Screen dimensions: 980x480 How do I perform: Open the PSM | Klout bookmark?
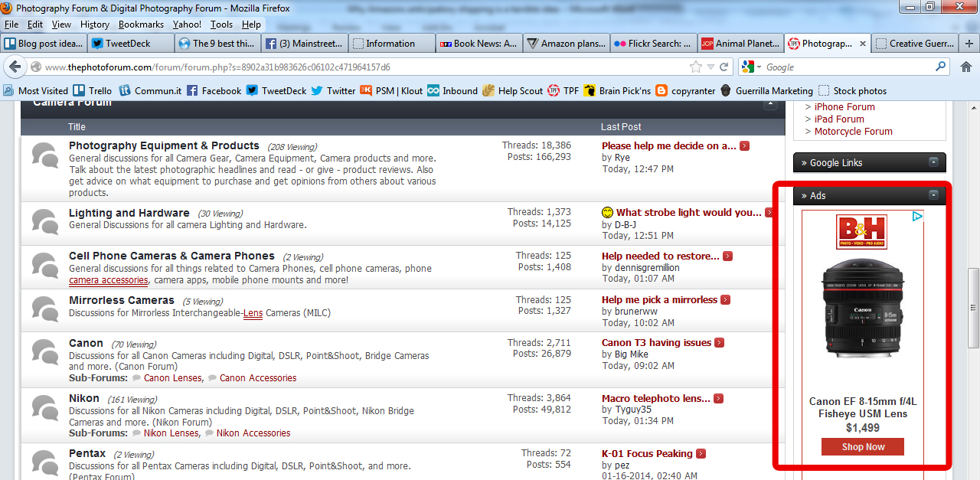point(391,90)
